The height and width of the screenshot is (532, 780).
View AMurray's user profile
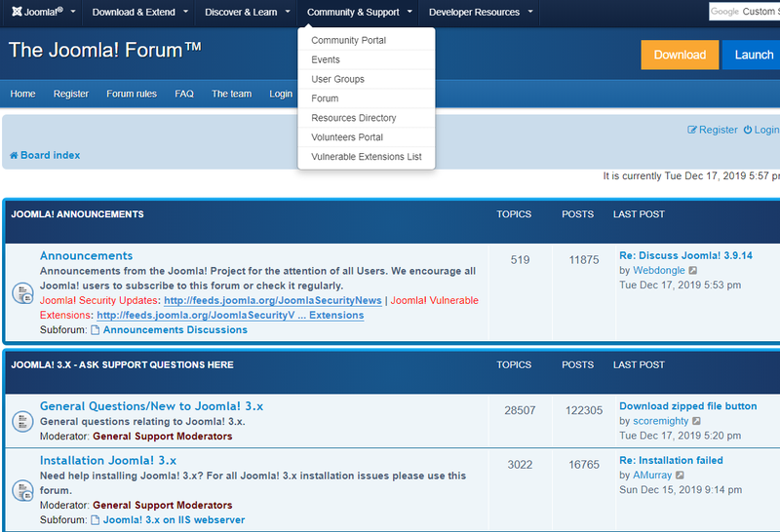click(652, 475)
